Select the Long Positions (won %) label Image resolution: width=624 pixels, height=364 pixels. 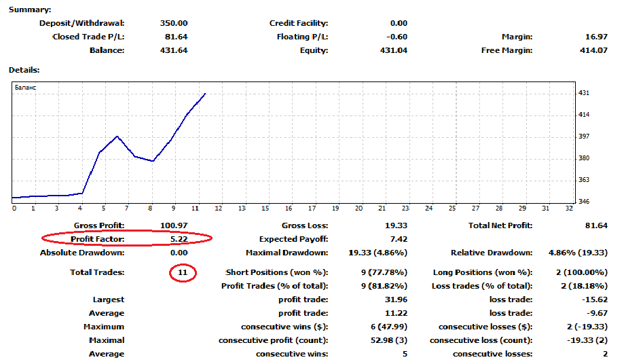pos(483,272)
